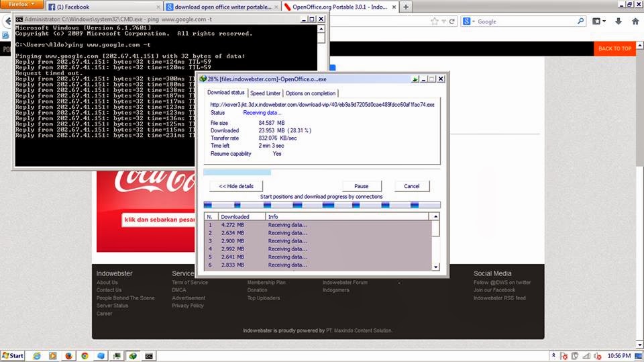Open the orange Firefox menu button
The height and width of the screenshot is (362, 644).
pos(21,4)
